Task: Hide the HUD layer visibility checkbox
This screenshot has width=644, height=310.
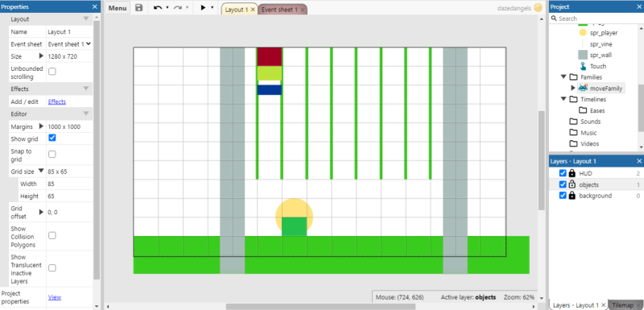Action: point(563,173)
